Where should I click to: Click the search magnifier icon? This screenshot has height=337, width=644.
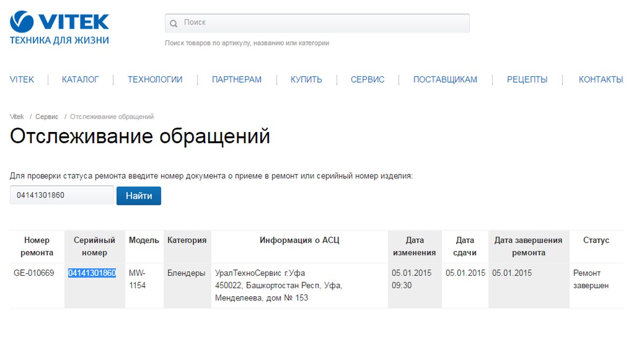pos(173,24)
